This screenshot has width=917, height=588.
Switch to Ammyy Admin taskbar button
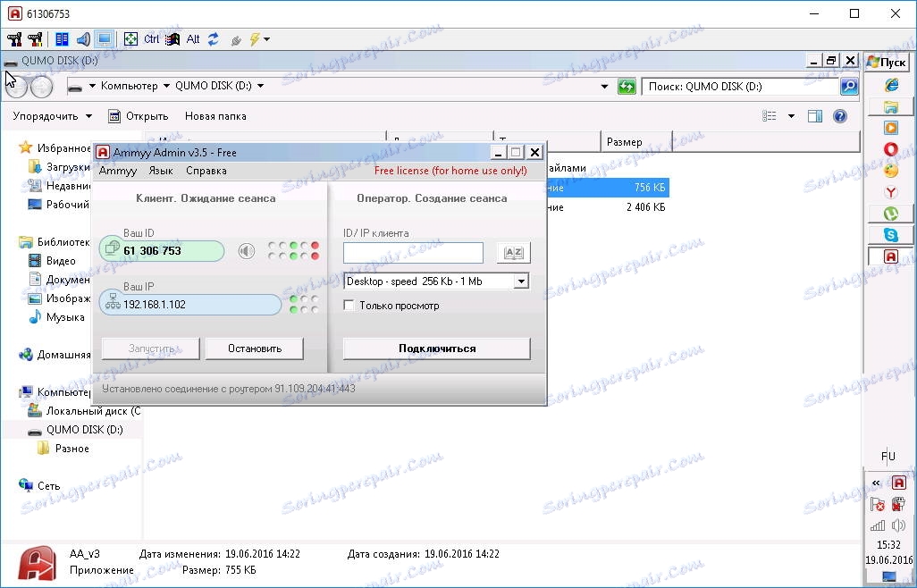[x=891, y=256]
